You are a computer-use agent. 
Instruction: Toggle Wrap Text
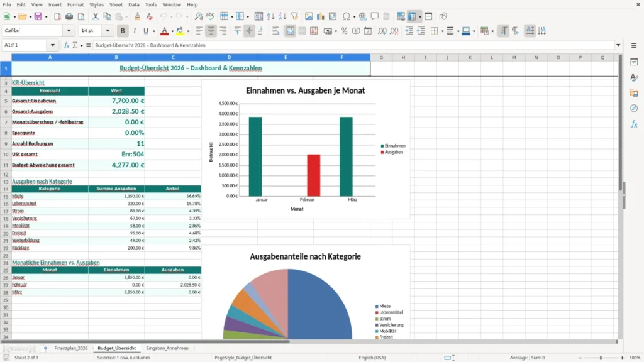(275, 31)
